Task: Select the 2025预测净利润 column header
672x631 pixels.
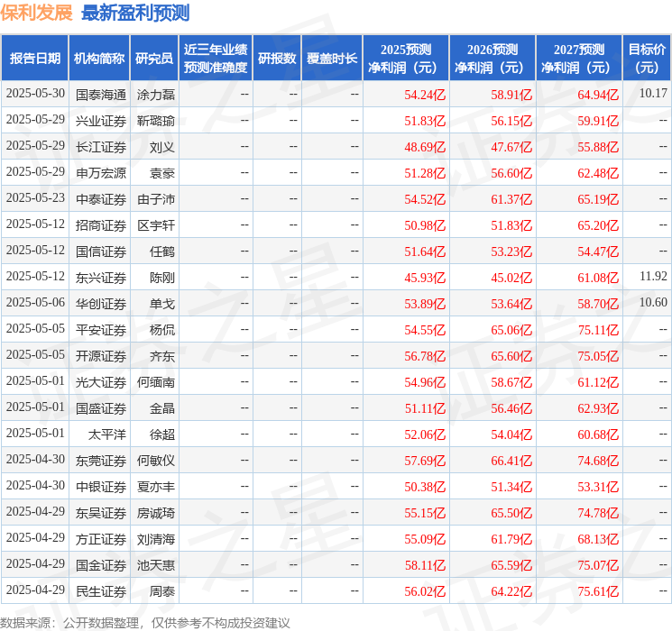Action: [x=406, y=59]
